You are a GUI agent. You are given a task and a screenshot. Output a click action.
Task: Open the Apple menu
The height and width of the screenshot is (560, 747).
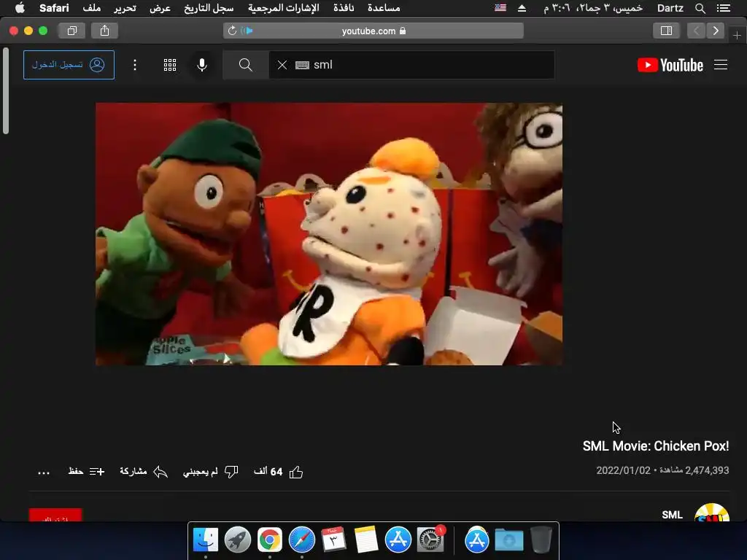tap(20, 7)
